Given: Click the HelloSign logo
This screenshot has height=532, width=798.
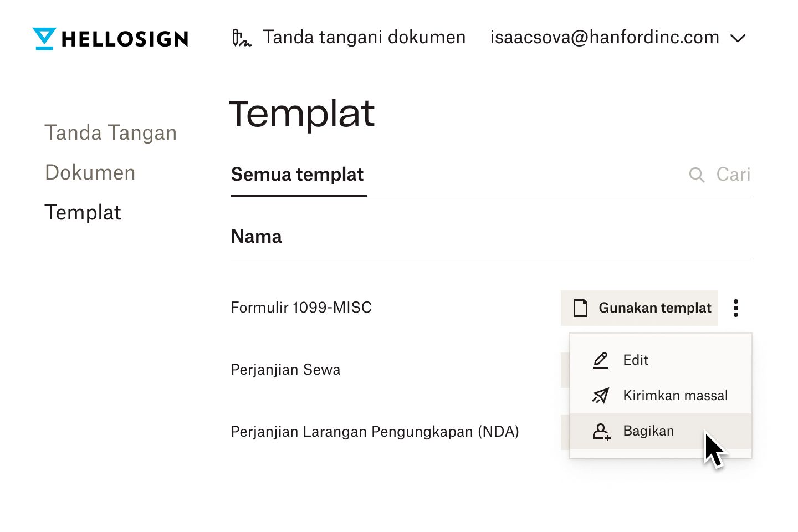Looking at the screenshot, I should pyautogui.click(x=109, y=38).
